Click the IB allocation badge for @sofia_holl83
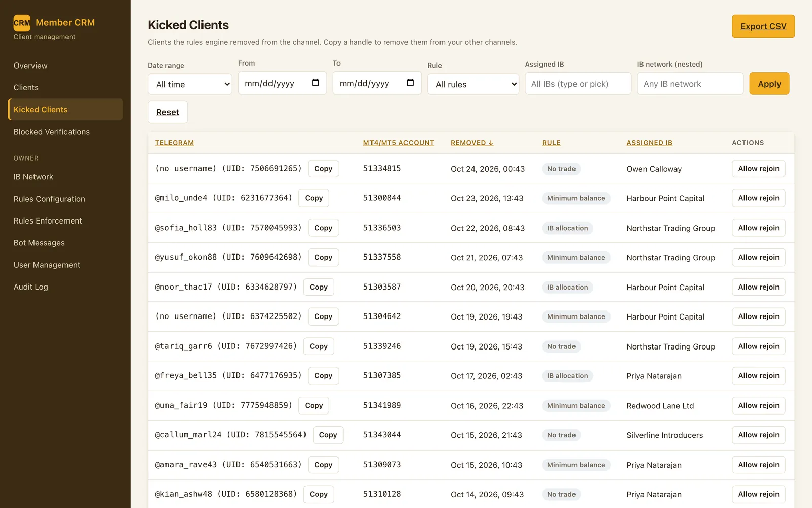This screenshot has height=508, width=812. pyautogui.click(x=567, y=228)
